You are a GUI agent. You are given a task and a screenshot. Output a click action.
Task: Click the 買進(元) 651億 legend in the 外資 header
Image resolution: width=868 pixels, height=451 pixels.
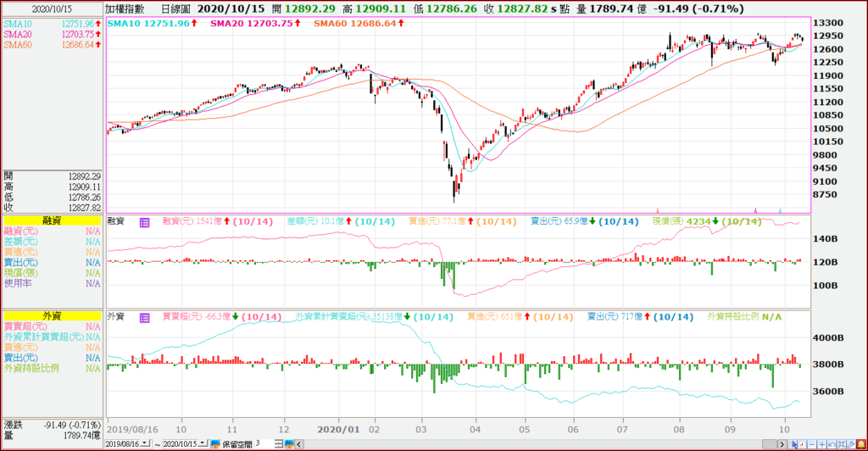click(520, 317)
